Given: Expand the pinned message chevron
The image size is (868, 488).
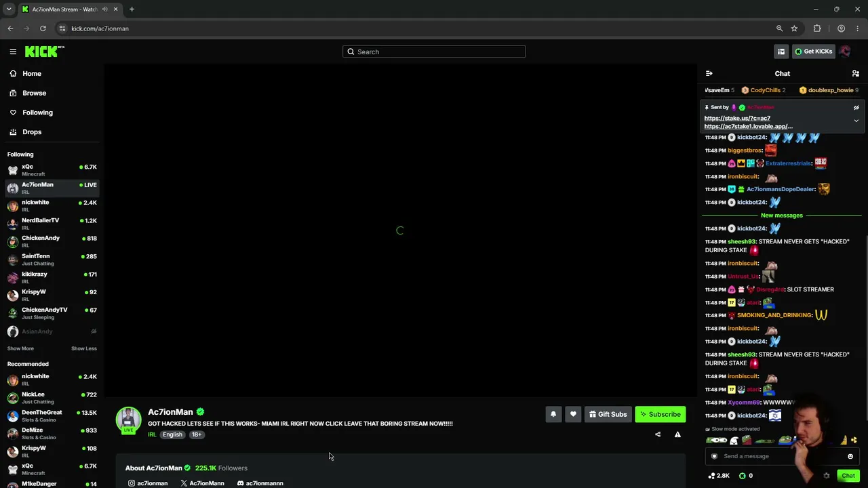Looking at the screenshot, I should 856,121.
